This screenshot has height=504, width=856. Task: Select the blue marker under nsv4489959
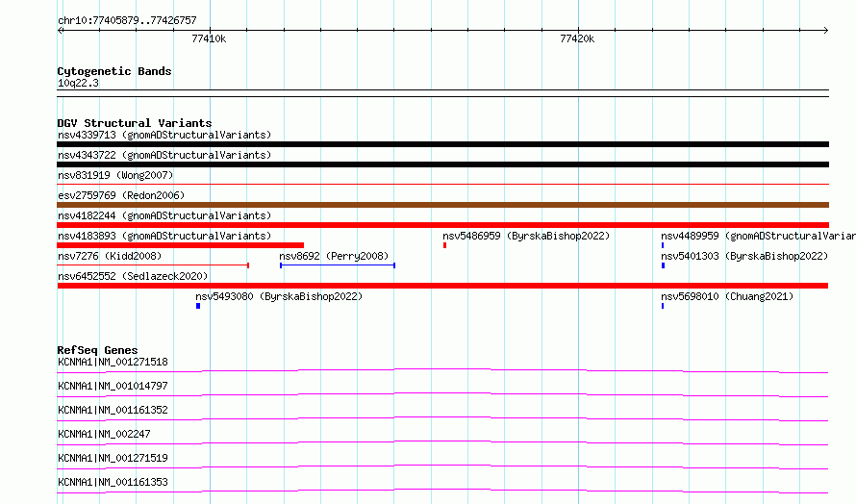click(x=663, y=245)
